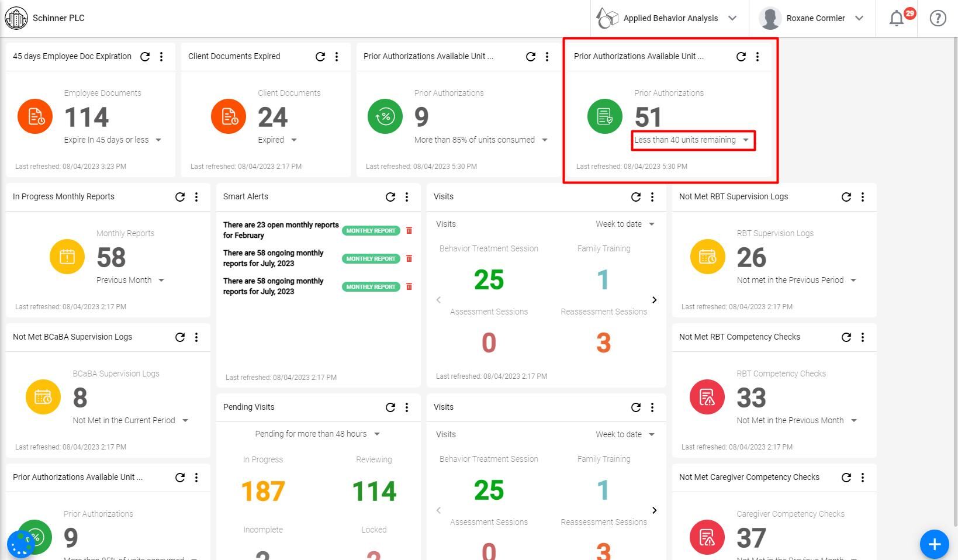The height and width of the screenshot is (560, 958).
Task: Refresh the Client Documents Expired widget
Action: 320,56
